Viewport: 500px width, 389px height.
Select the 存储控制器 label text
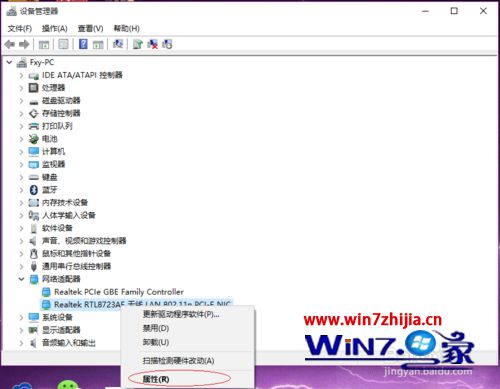(x=61, y=113)
